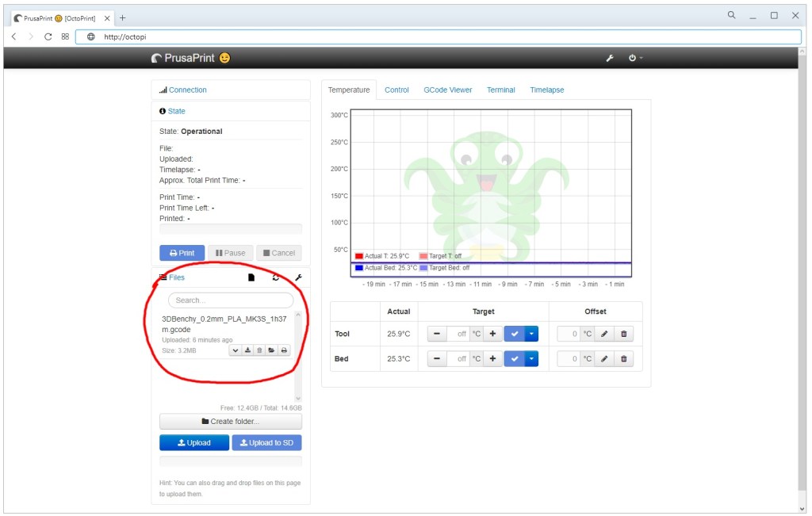Image resolution: width=812 pixels, height=516 pixels.
Task: Edit the Tool temperature offset with pencil icon
Action: (x=604, y=333)
